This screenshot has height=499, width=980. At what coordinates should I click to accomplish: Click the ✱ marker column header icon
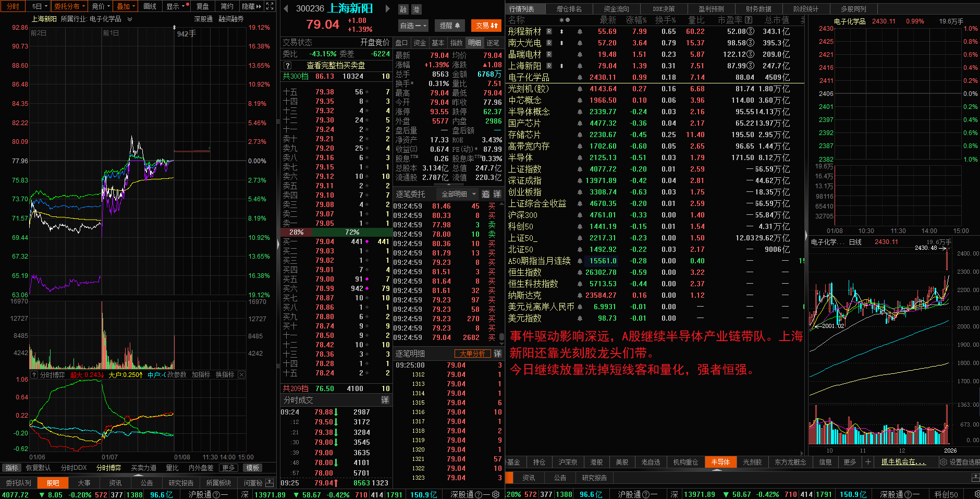tap(561, 20)
